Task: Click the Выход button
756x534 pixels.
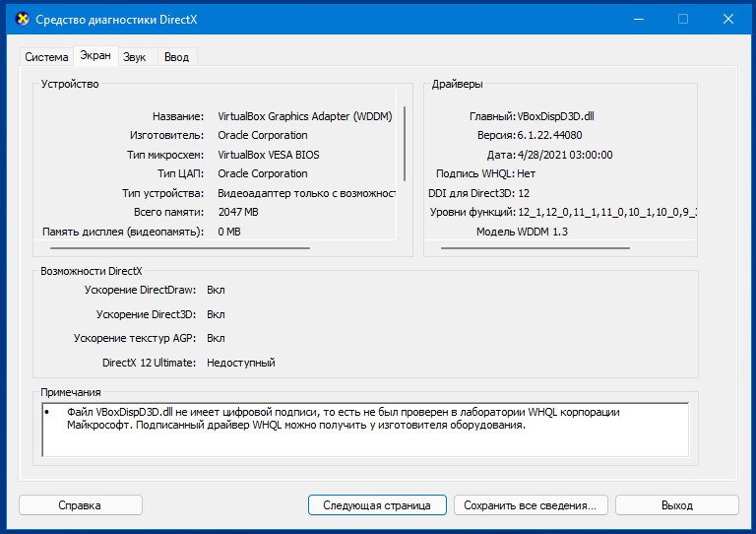Action: (x=677, y=505)
